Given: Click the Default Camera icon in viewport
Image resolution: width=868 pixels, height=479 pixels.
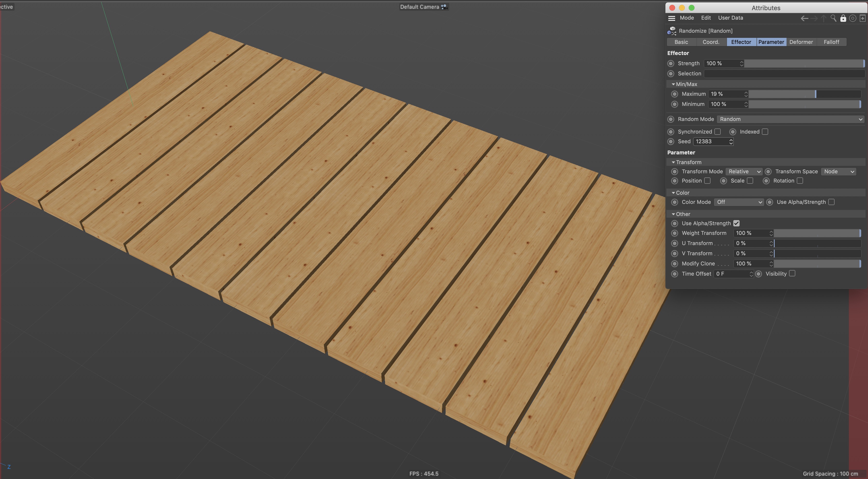Looking at the screenshot, I should coord(444,7).
